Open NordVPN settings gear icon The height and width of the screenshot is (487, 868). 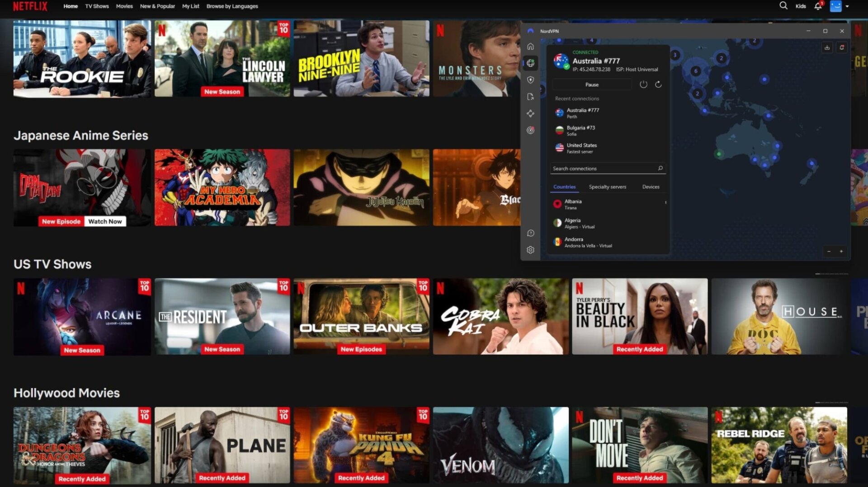tap(531, 249)
